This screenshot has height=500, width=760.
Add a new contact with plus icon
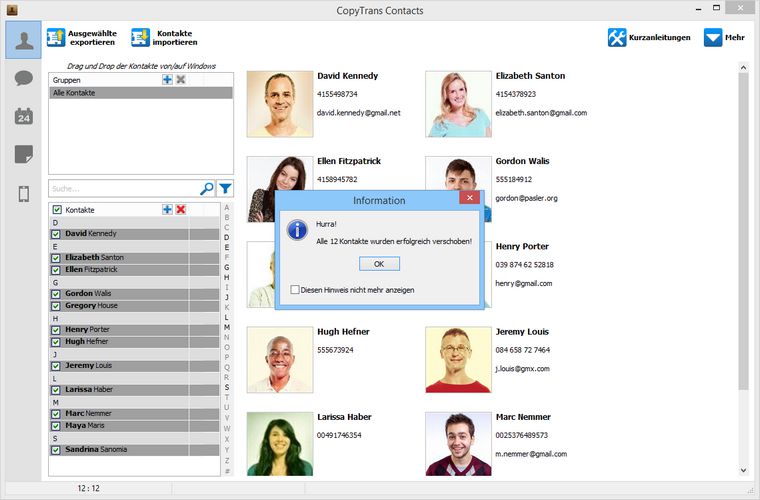click(x=167, y=209)
